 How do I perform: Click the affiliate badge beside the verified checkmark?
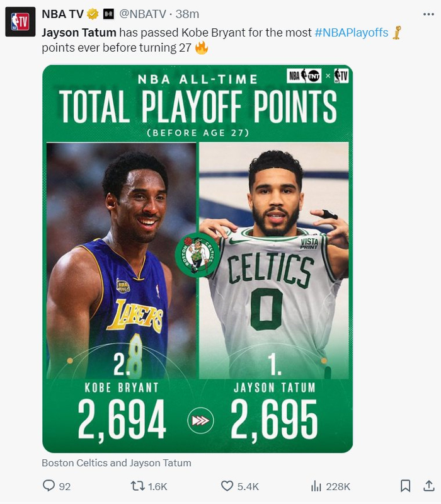[108, 14]
